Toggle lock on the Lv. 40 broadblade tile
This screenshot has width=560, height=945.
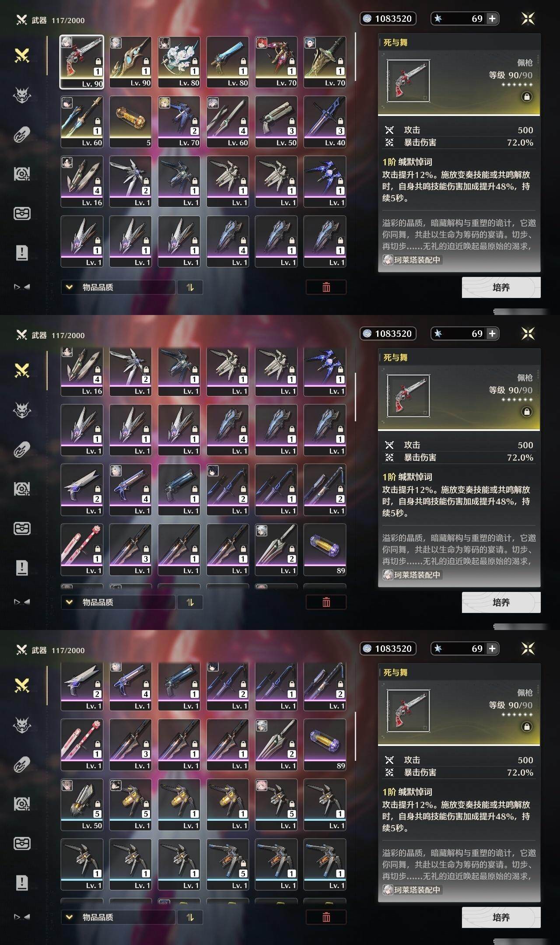click(340, 121)
